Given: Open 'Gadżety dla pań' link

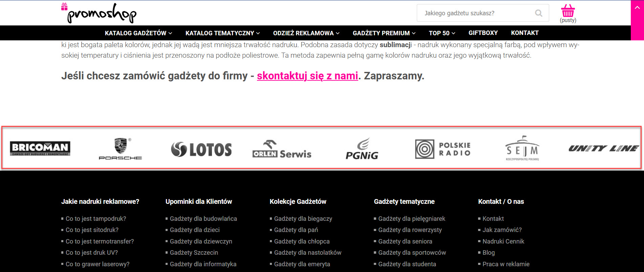Looking at the screenshot, I should pos(296,230).
